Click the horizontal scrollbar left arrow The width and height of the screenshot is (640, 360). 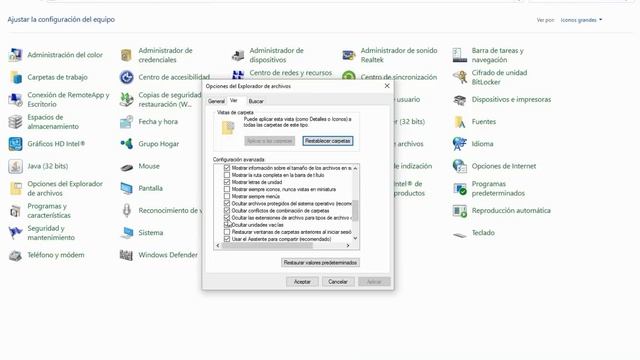[218, 245]
